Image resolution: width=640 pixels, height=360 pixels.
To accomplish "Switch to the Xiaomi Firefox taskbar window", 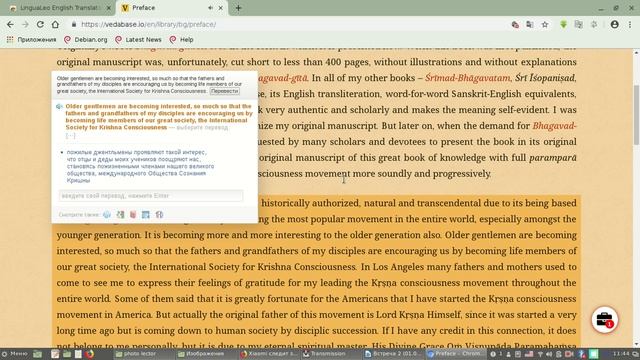I will tap(269, 354).
